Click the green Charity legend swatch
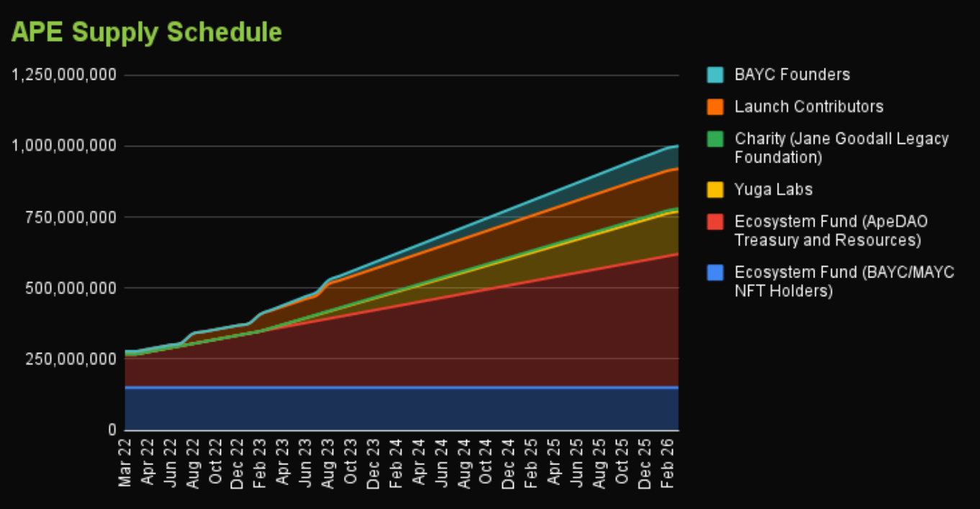Screen dimensions: 980x509 [714, 139]
